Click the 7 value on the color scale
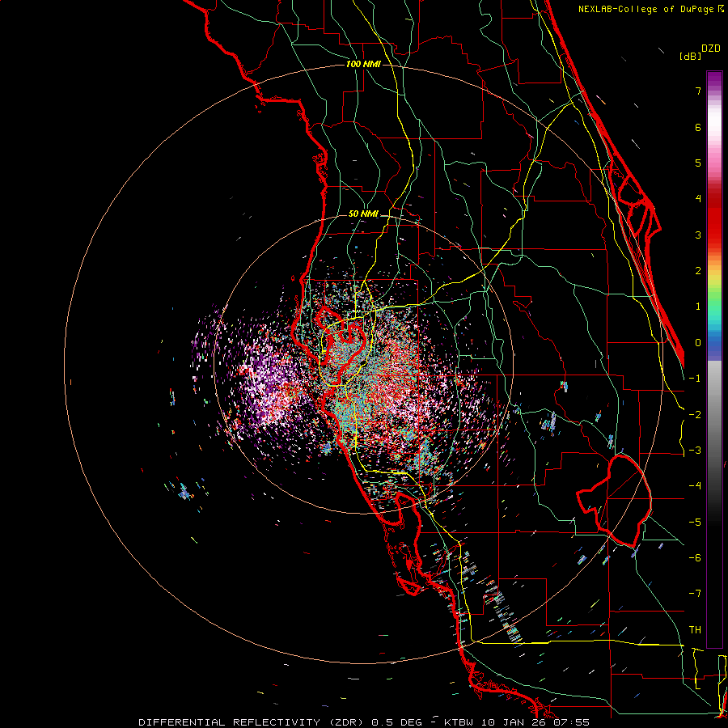Screen dimensions: 728x728 click(x=698, y=91)
